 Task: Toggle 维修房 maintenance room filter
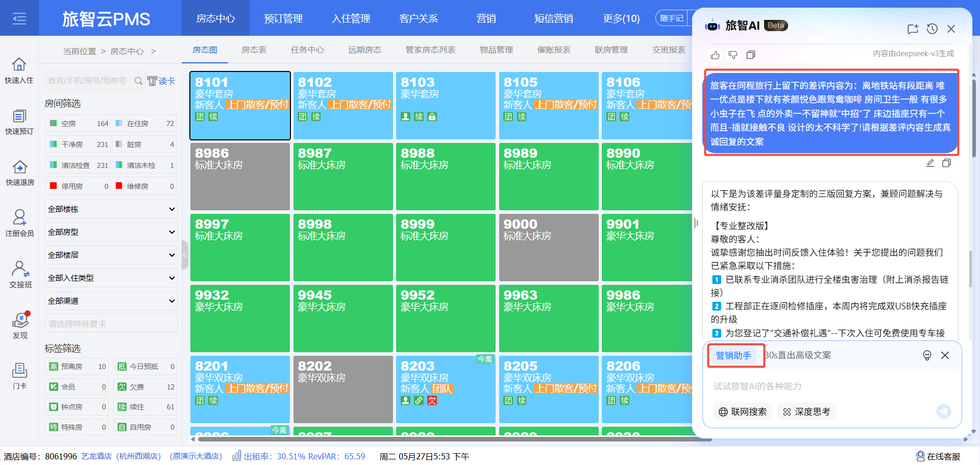tap(144, 186)
